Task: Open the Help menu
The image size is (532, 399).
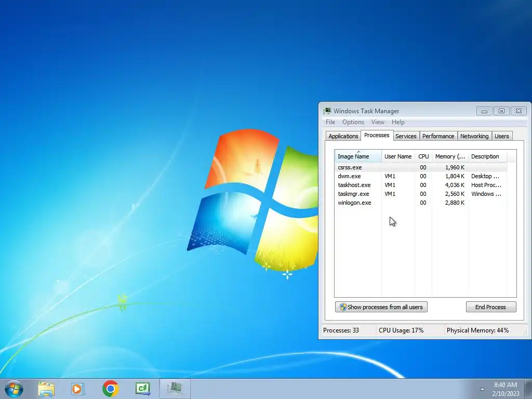Action: (x=397, y=122)
